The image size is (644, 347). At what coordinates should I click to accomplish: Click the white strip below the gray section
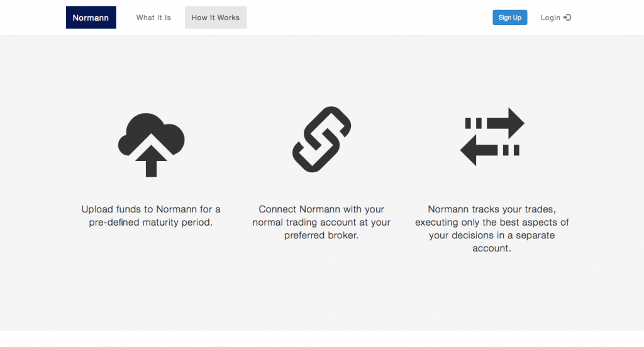tap(322, 339)
